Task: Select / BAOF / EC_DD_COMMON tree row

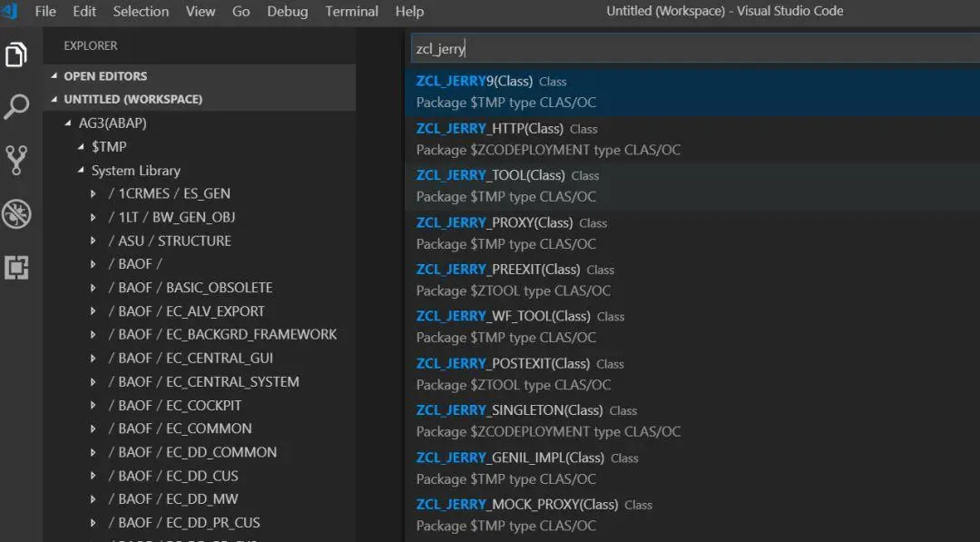Action: click(x=200, y=452)
